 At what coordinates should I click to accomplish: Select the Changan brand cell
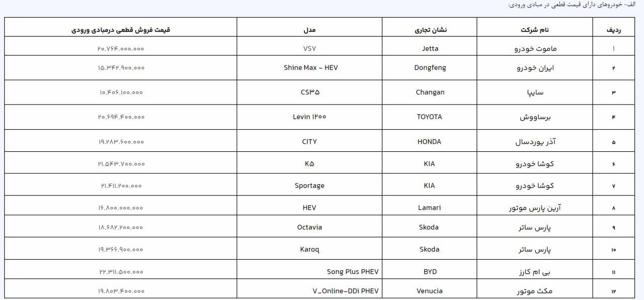tap(430, 92)
